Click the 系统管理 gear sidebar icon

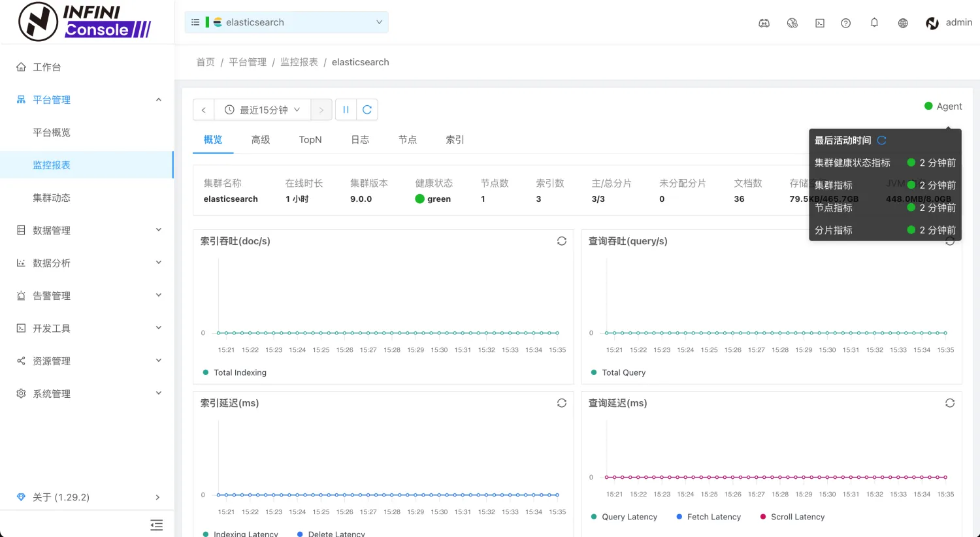[x=21, y=393]
